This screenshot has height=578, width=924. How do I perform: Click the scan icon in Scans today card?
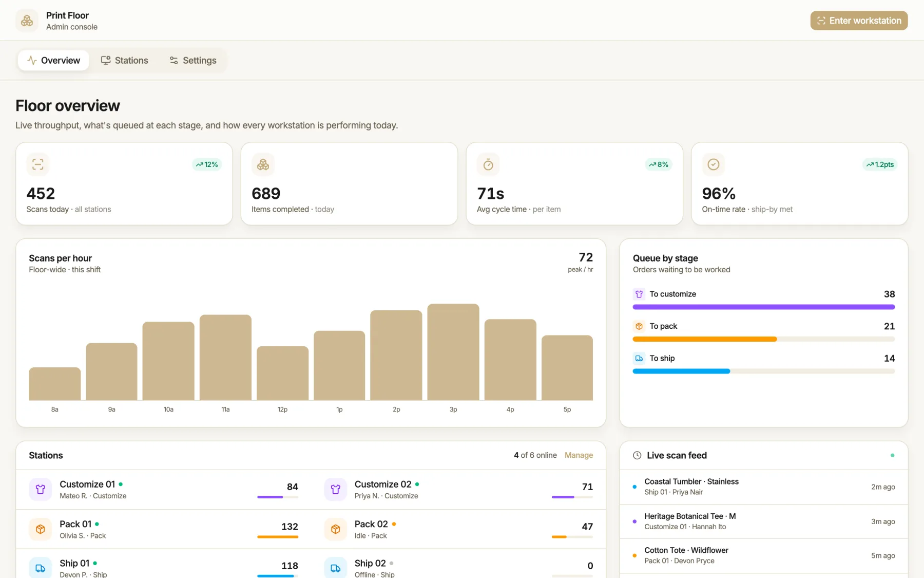[x=38, y=164]
